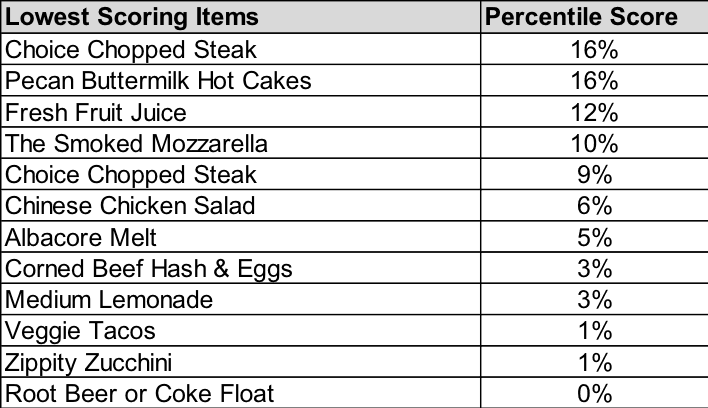
Task: Select the Chinese Chicken Salad cell
Action: (240, 206)
